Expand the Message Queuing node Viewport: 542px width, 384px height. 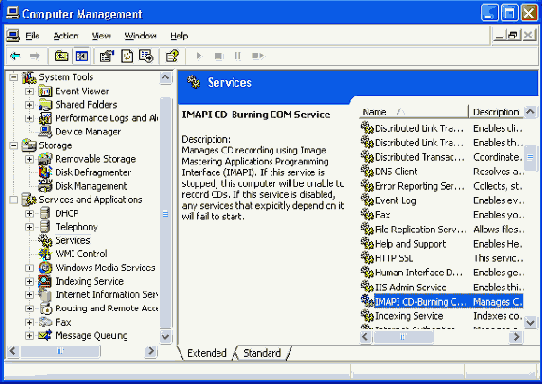pyautogui.click(x=30, y=336)
